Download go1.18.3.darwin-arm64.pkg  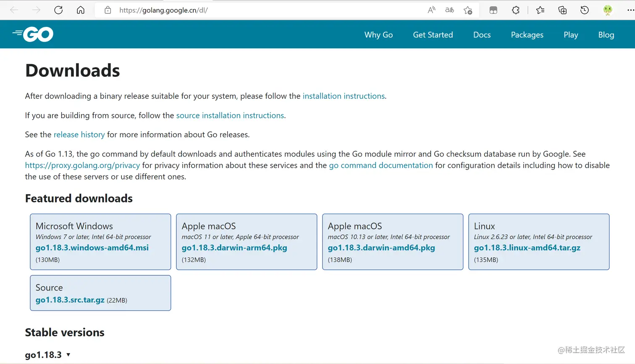(x=234, y=248)
